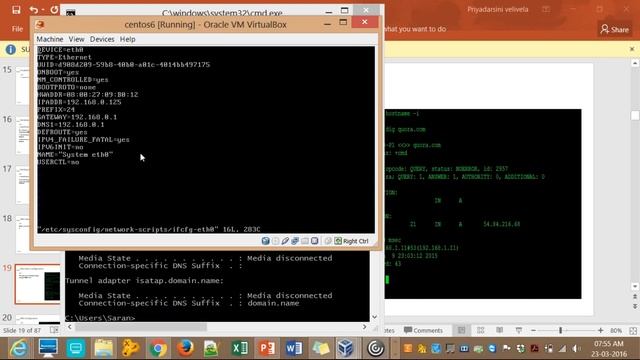Screen dimensions: 640x360
Task: Click the volume icon in system tray
Action: point(576,349)
